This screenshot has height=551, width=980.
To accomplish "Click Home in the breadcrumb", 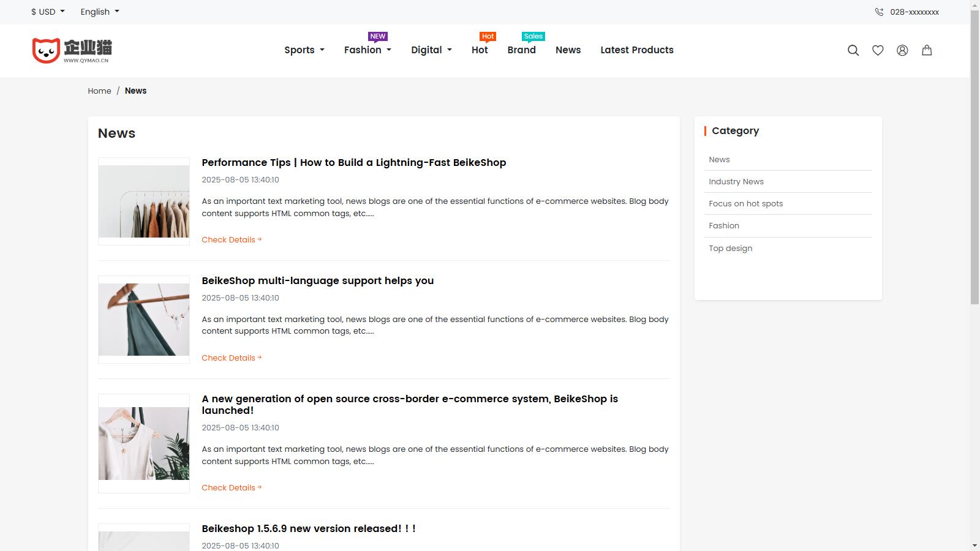I will tap(99, 91).
